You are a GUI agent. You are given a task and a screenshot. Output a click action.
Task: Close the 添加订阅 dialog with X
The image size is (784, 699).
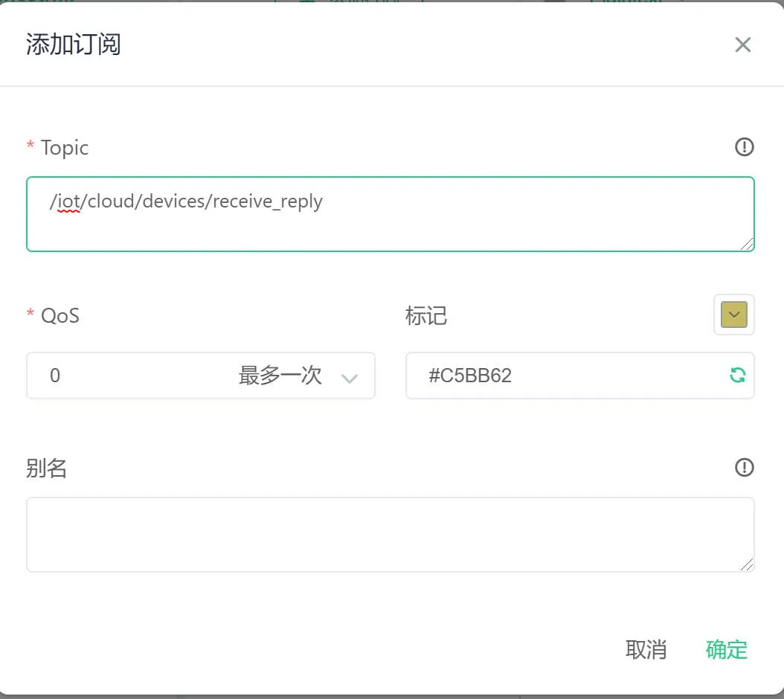point(742,45)
